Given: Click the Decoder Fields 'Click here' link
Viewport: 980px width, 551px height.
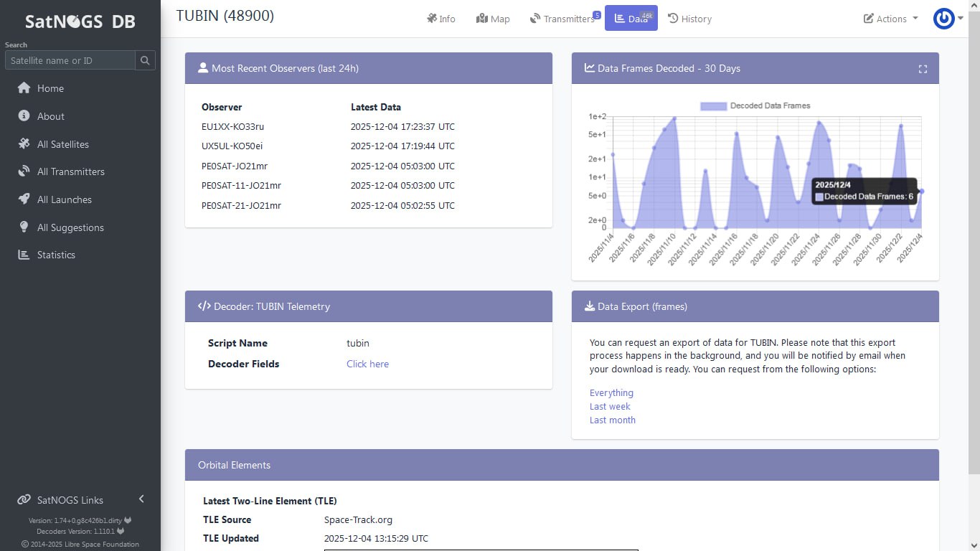Looking at the screenshot, I should tap(367, 364).
